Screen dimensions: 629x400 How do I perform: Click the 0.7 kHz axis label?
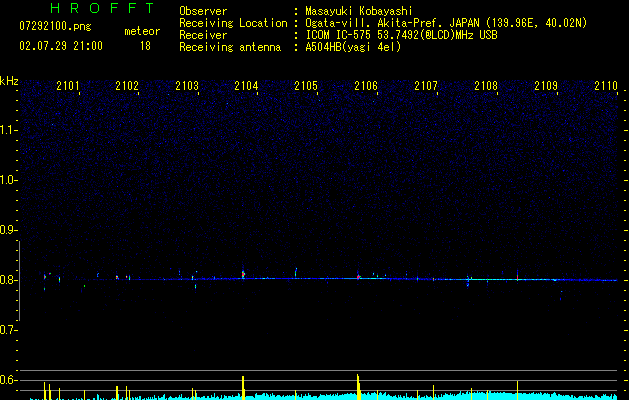9,330
